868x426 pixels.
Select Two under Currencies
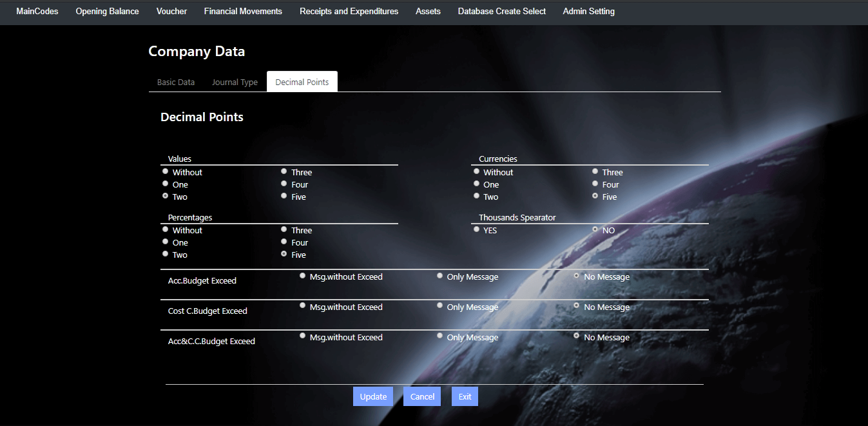(x=477, y=196)
